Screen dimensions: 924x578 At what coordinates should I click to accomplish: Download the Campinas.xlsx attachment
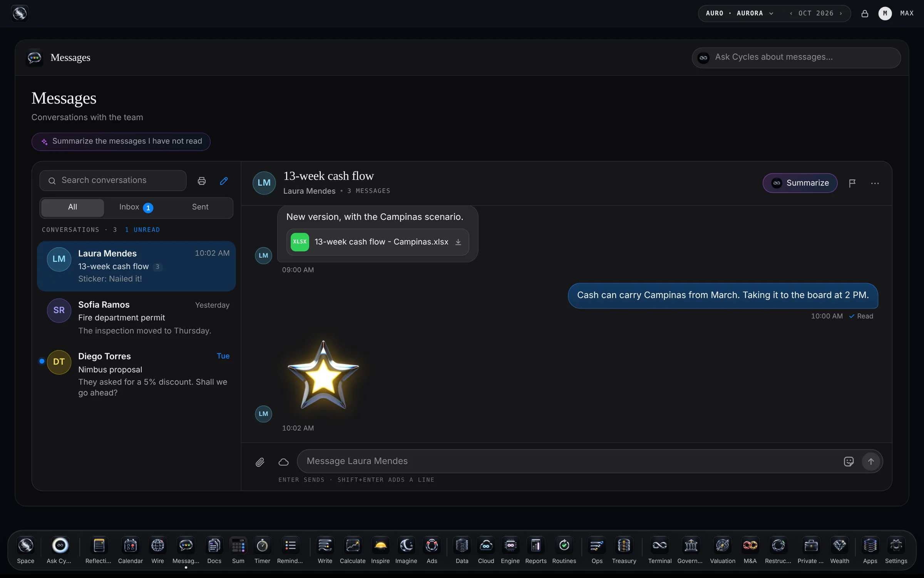(458, 242)
